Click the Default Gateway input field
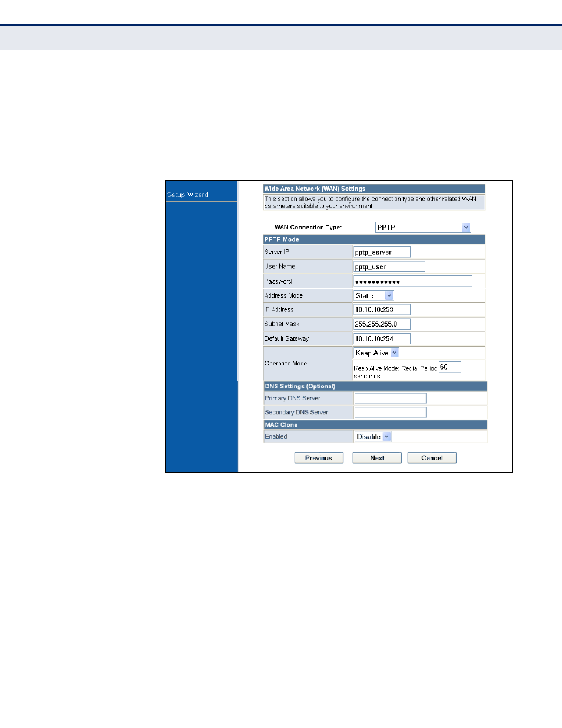 tap(382, 339)
